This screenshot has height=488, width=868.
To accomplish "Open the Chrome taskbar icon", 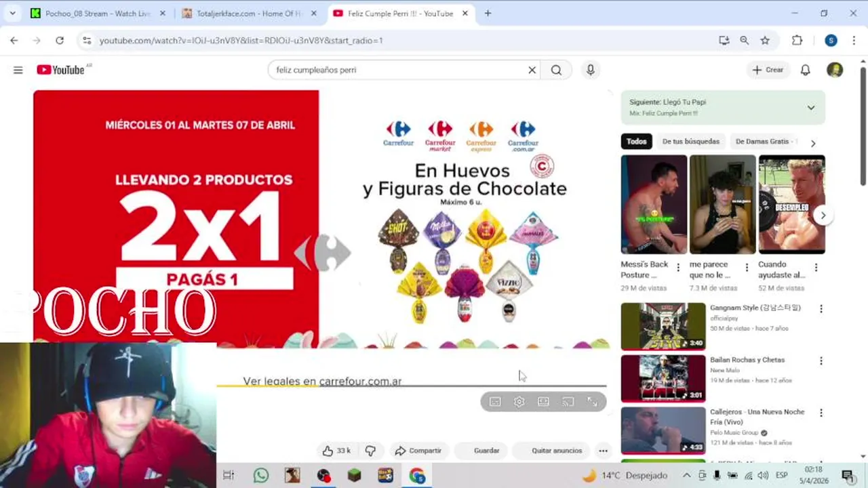I will [417, 476].
